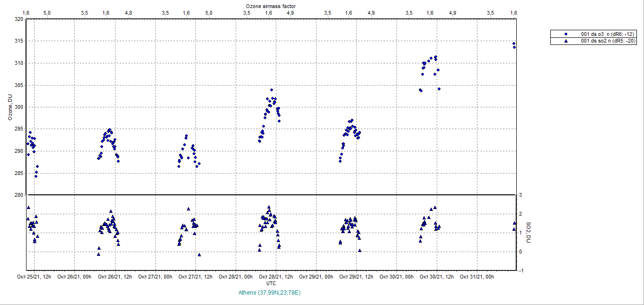Click the 320 tick on the Ozone axis

19,19
